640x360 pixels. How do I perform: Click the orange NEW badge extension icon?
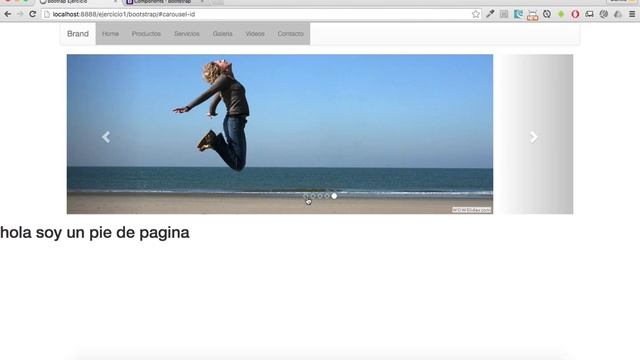pyautogui.click(x=533, y=15)
